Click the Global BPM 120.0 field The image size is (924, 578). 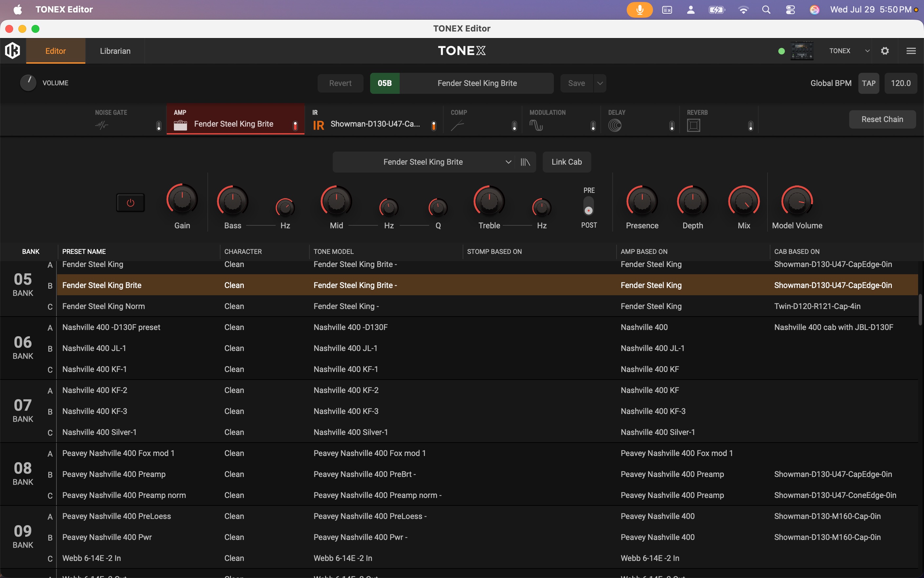[x=901, y=83]
